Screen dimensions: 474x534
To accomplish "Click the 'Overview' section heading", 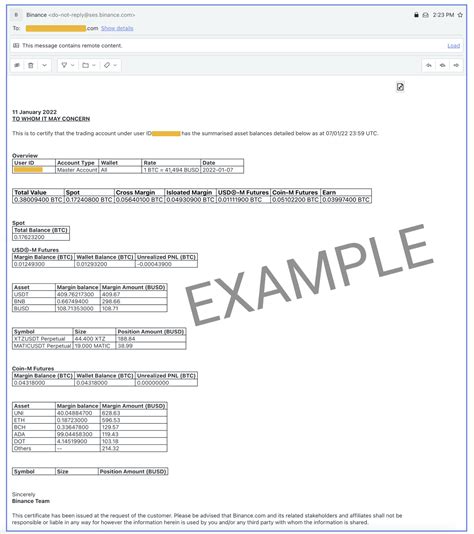I will (25, 156).
